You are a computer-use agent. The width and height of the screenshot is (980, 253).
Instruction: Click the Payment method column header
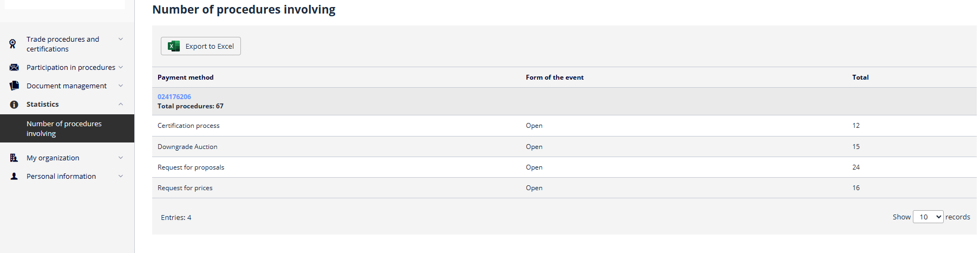tap(186, 77)
